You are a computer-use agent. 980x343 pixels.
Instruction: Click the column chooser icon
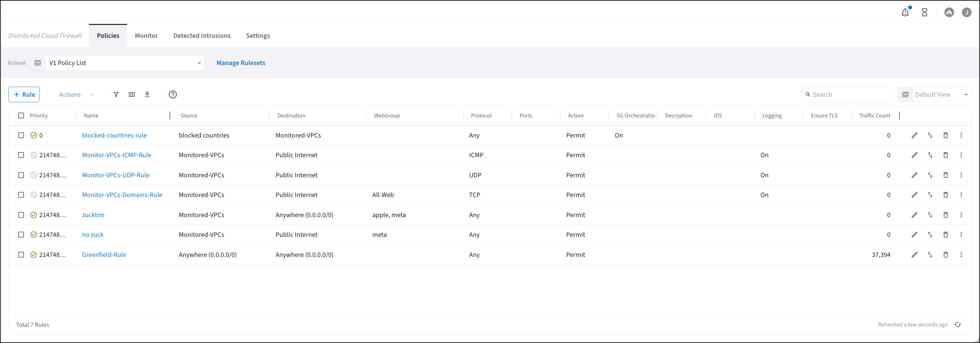(x=132, y=95)
